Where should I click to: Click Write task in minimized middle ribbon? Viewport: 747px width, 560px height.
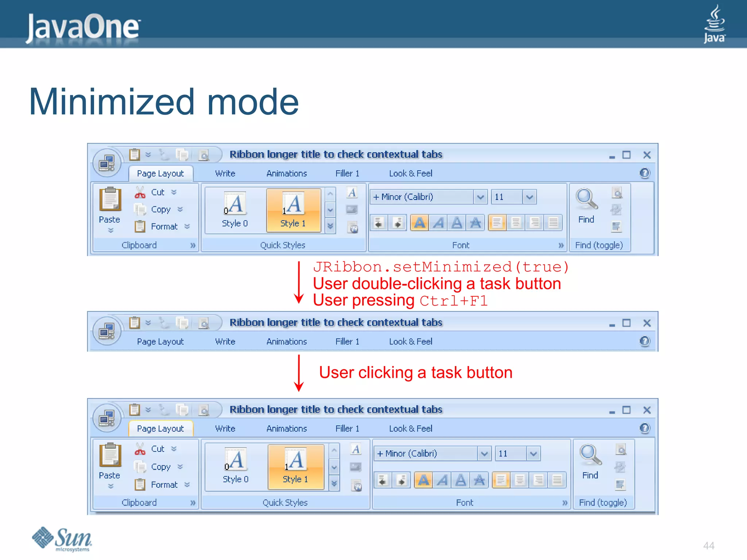click(x=225, y=342)
